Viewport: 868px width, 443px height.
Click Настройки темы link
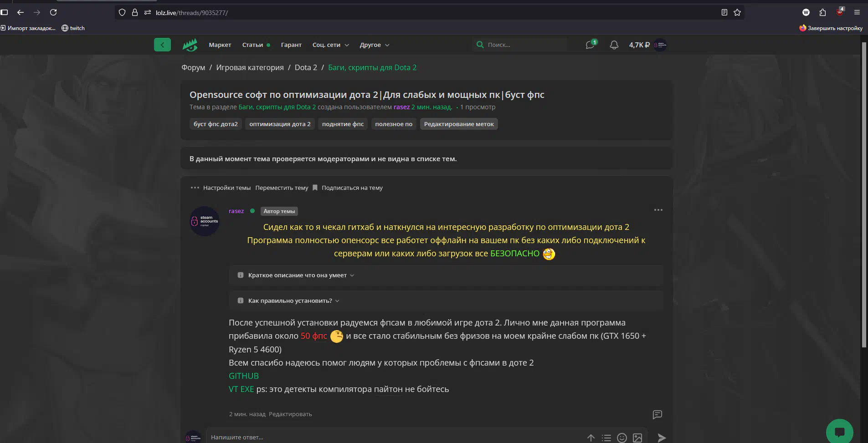pos(227,188)
